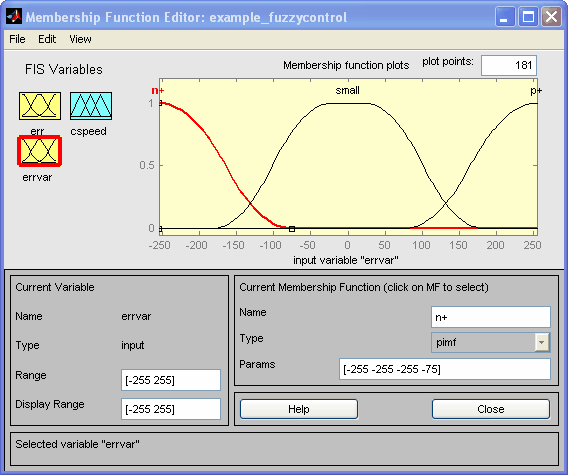Click the red n+ curve handle at top left
568x475 pixels.
coord(160,103)
